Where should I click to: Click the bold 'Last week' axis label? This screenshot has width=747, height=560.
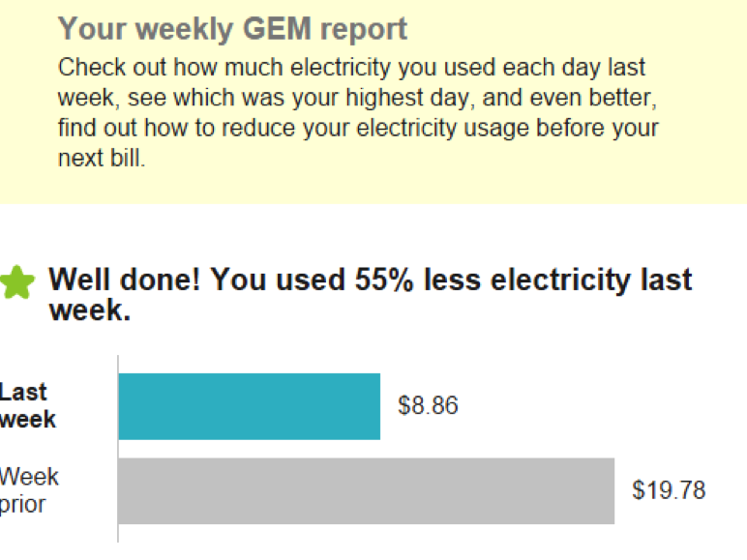point(28,405)
